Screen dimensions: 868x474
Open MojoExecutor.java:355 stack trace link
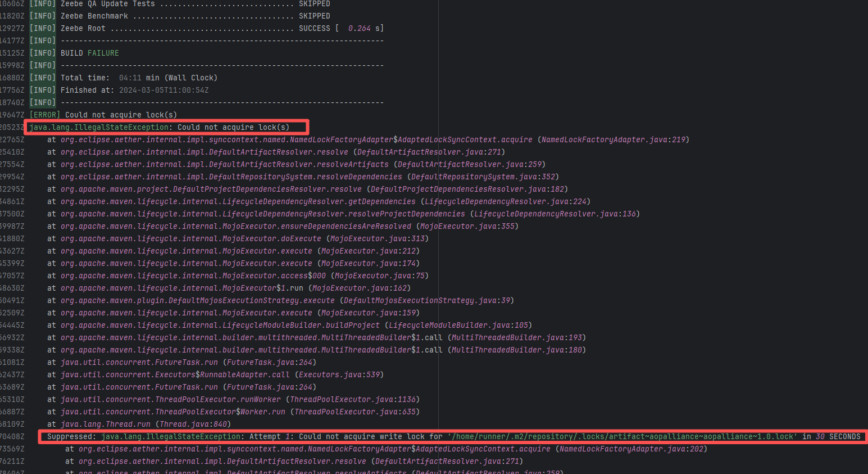tap(467, 227)
